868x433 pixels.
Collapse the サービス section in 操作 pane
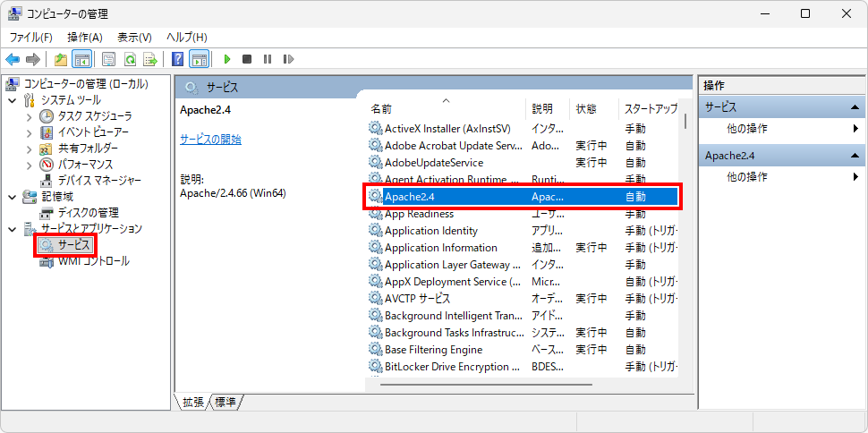coord(854,107)
